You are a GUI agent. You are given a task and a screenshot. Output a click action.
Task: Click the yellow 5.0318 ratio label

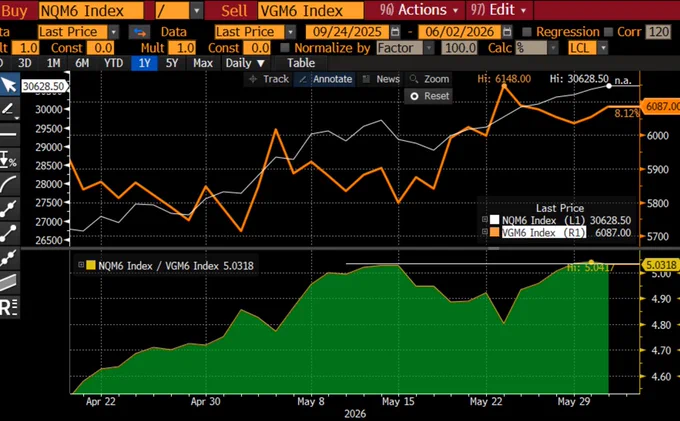click(x=661, y=265)
